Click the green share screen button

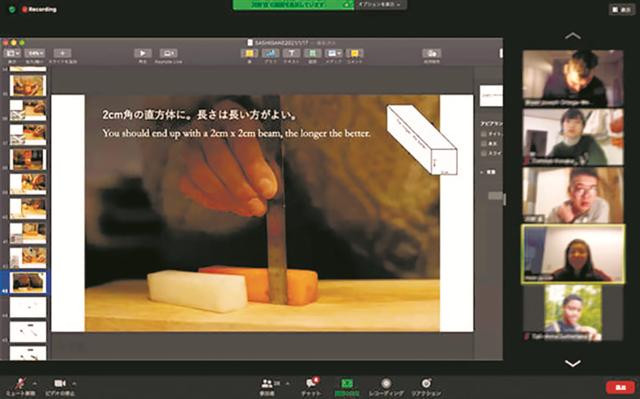tap(347, 386)
